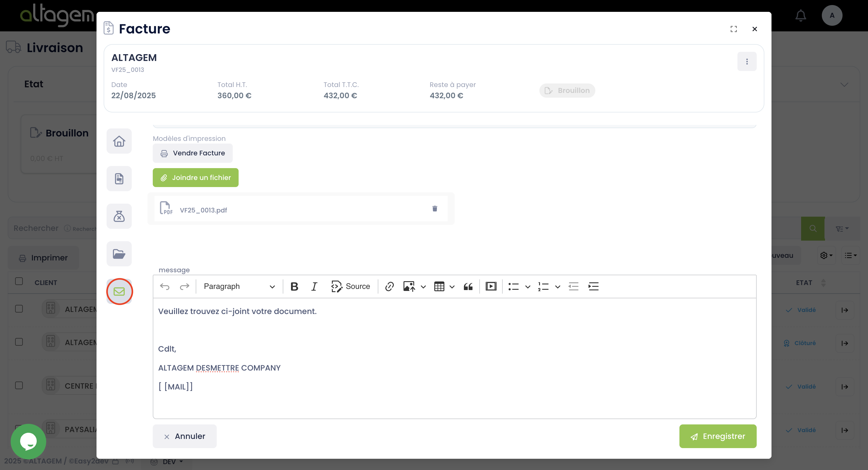Insert an image via upload icon
Screen dimensions: 868x470
tap(409, 286)
